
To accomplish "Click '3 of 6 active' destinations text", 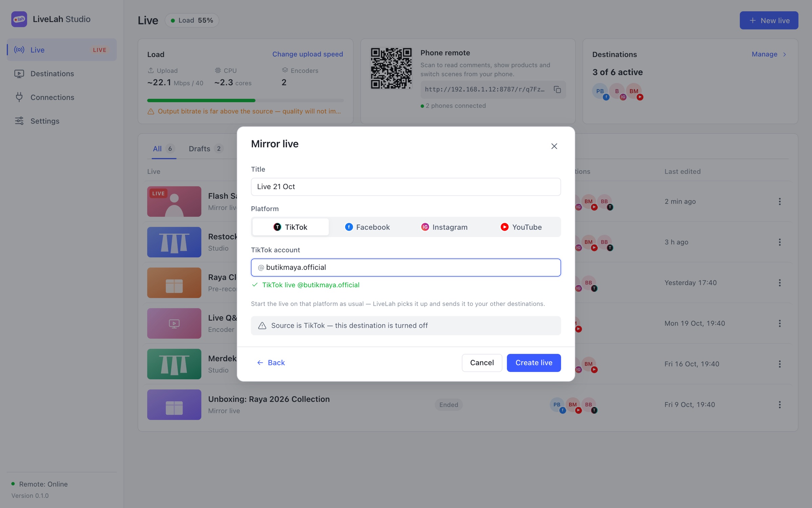I will coord(617,72).
